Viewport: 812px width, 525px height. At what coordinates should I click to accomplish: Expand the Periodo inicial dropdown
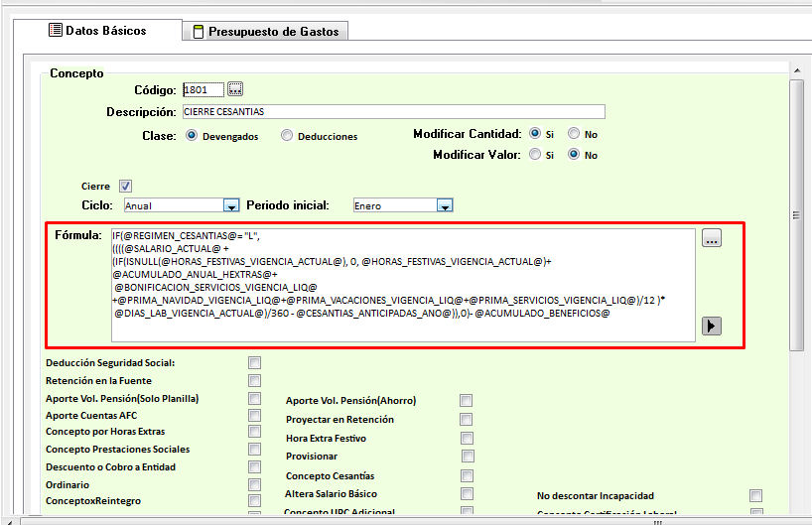pyautogui.click(x=445, y=205)
